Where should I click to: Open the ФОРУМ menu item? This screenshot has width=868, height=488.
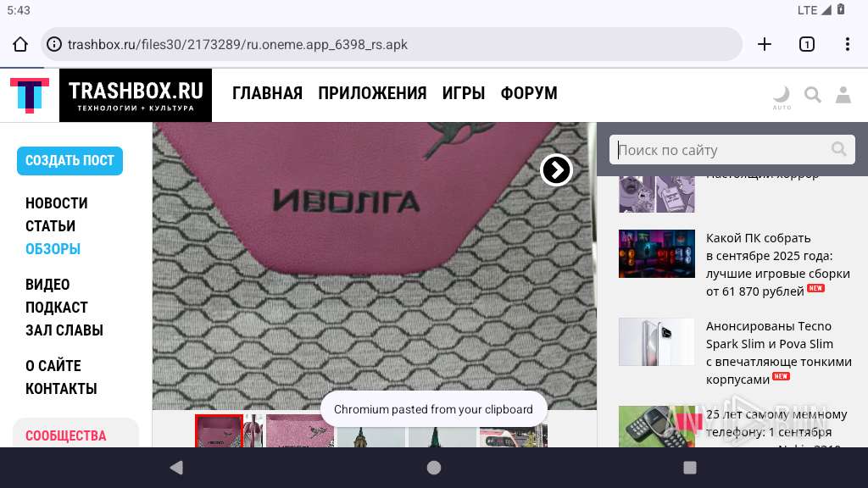[x=529, y=93]
